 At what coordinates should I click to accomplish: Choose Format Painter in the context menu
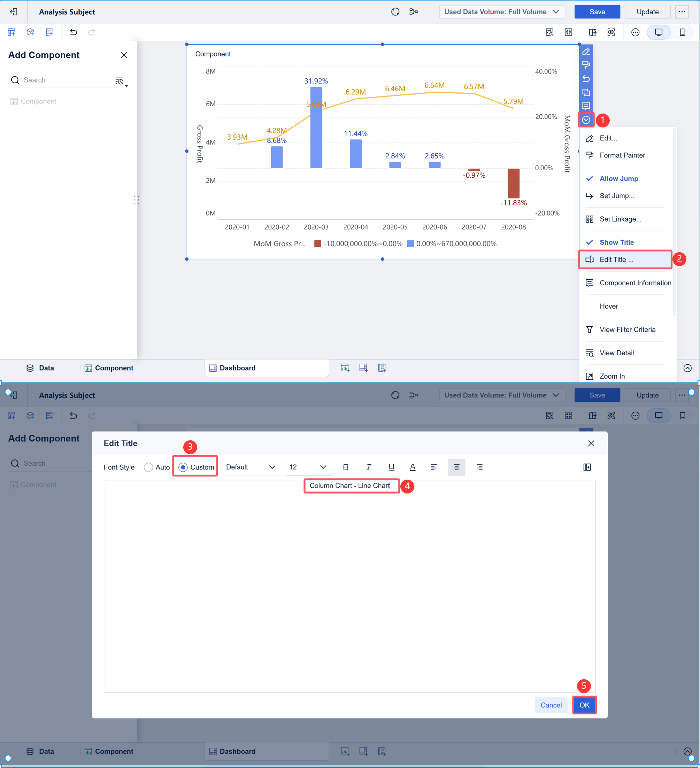625,155
